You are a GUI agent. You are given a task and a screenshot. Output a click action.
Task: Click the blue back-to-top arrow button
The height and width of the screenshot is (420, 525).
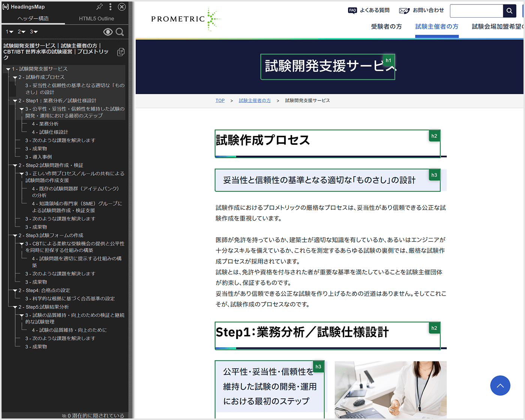pyautogui.click(x=500, y=385)
